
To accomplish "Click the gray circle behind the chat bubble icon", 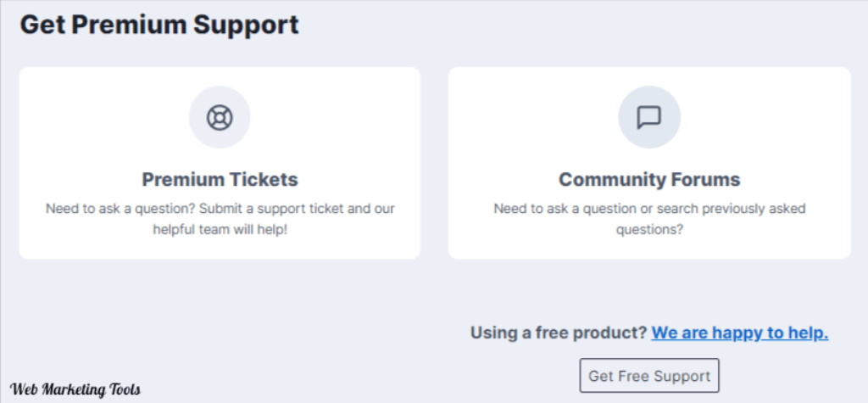I will [648, 118].
